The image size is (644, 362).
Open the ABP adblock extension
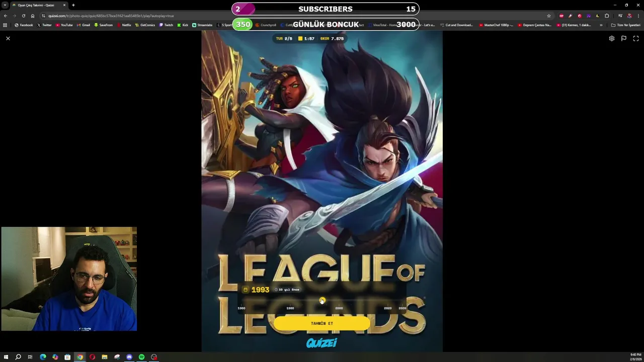561,16
